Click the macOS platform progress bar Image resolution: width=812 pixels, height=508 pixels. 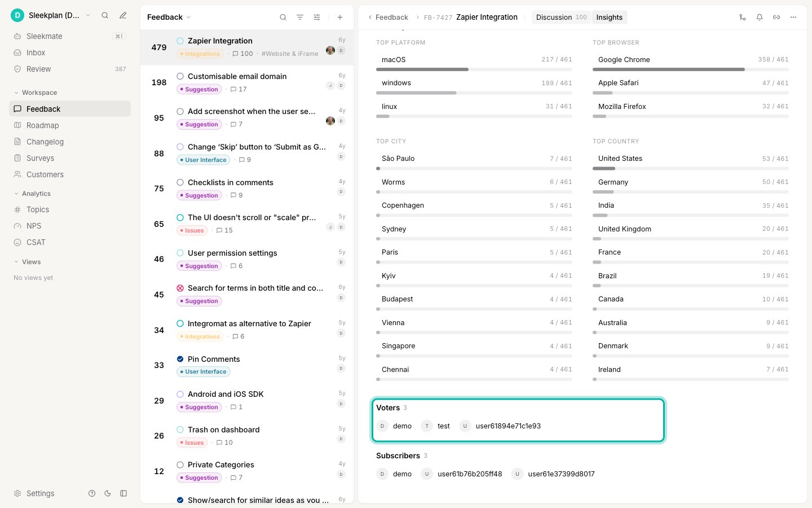coord(474,69)
